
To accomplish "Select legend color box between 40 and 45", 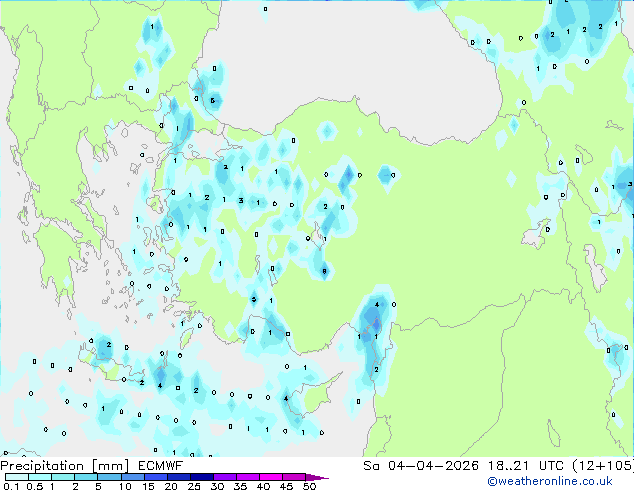I will [x=271, y=477].
